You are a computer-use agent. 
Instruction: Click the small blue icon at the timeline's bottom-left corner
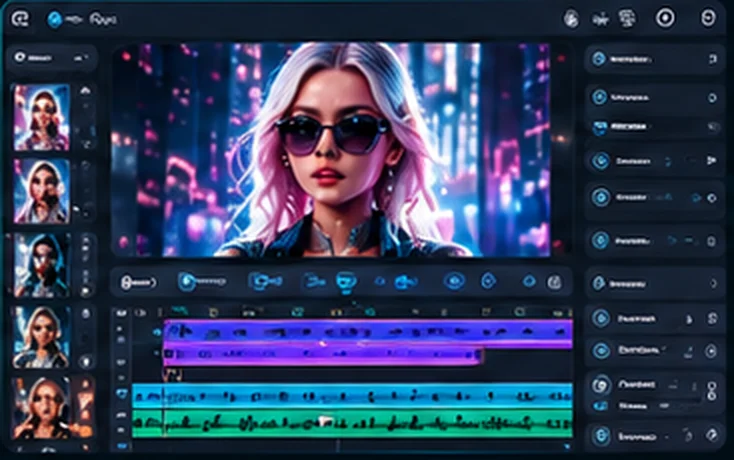click(122, 446)
